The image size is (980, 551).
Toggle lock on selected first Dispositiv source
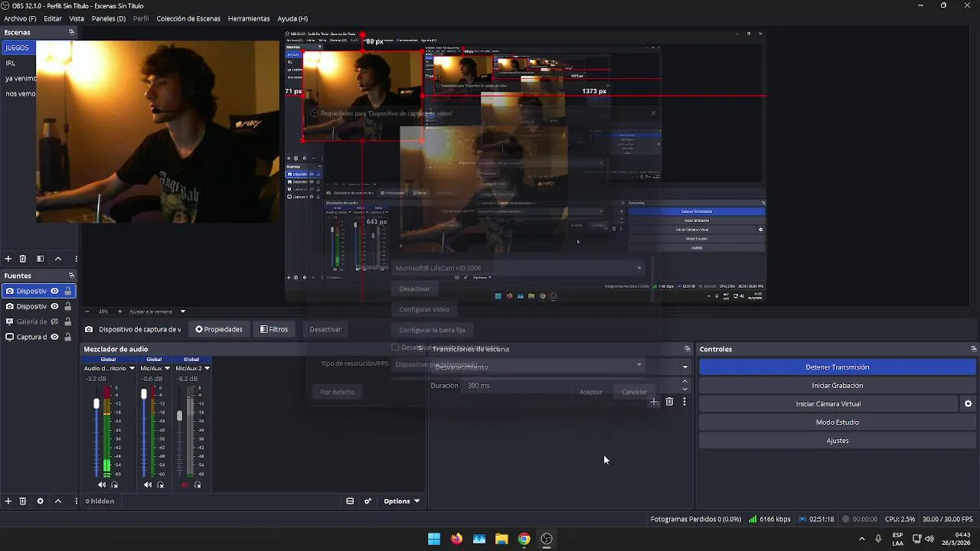pos(68,291)
